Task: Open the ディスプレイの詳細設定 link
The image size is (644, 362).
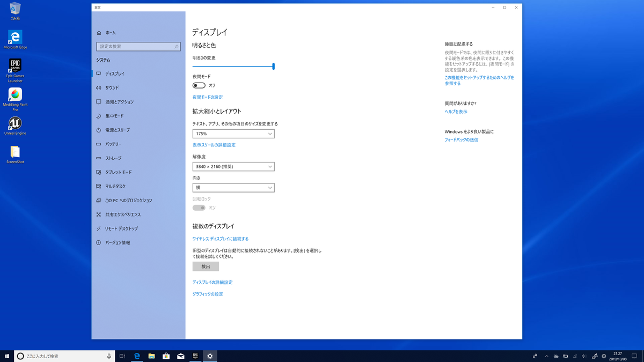Action: [x=213, y=282]
